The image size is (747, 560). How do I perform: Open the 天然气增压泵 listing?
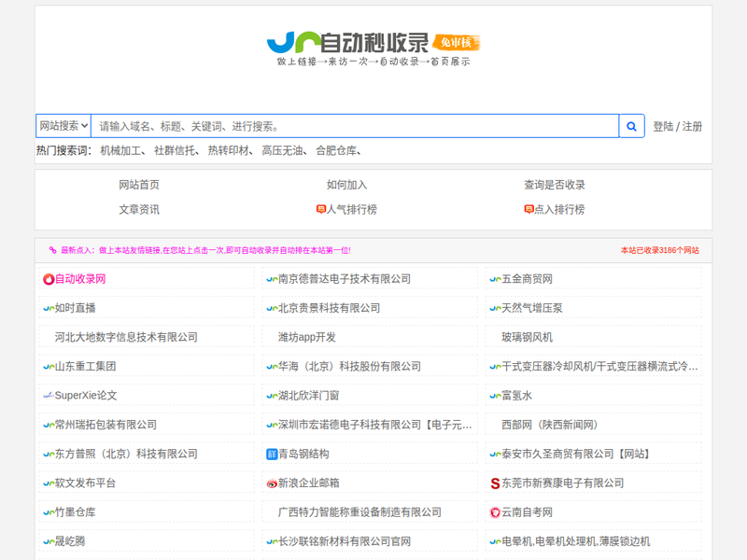click(532, 308)
